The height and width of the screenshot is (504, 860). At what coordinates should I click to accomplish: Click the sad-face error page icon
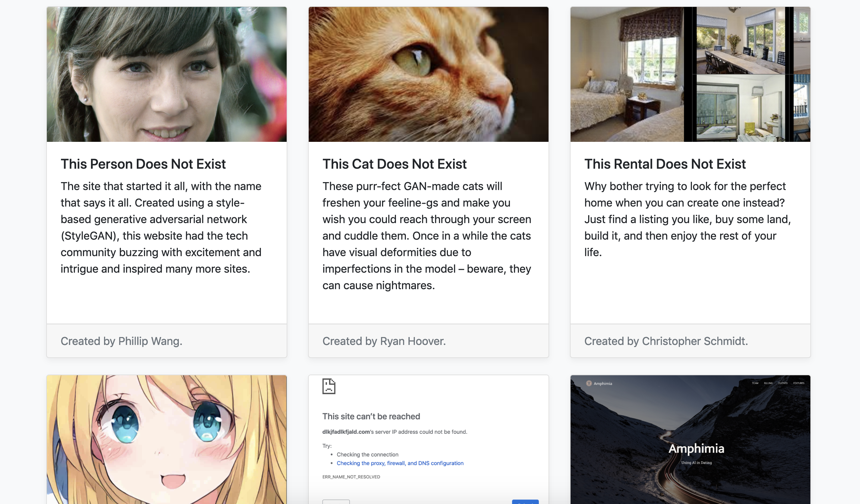pos(329,386)
